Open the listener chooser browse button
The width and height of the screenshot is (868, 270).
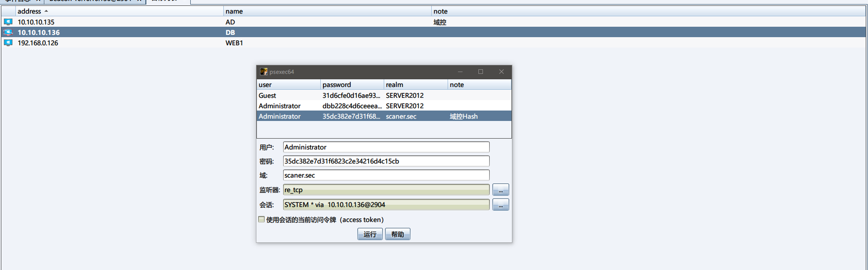pyautogui.click(x=501, y=190)
